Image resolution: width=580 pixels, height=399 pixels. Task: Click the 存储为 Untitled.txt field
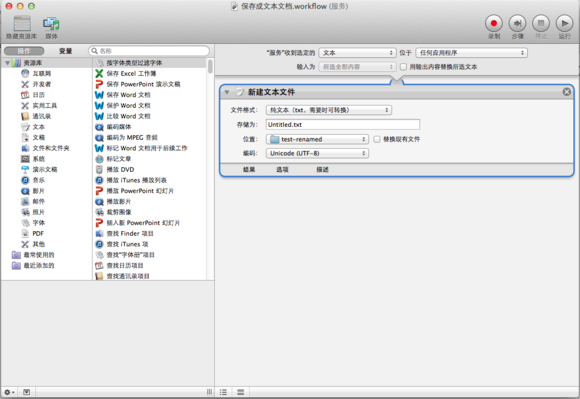[x=343, y=125]
